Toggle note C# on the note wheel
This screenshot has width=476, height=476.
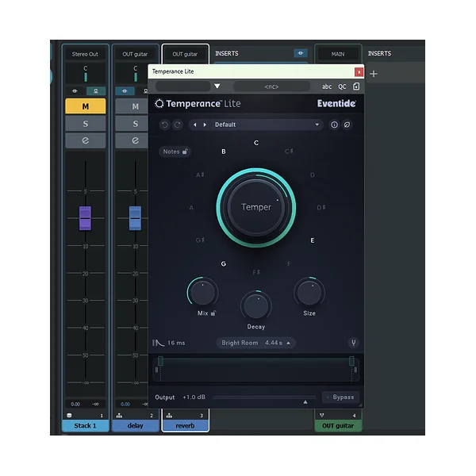[x=289, y=152]
